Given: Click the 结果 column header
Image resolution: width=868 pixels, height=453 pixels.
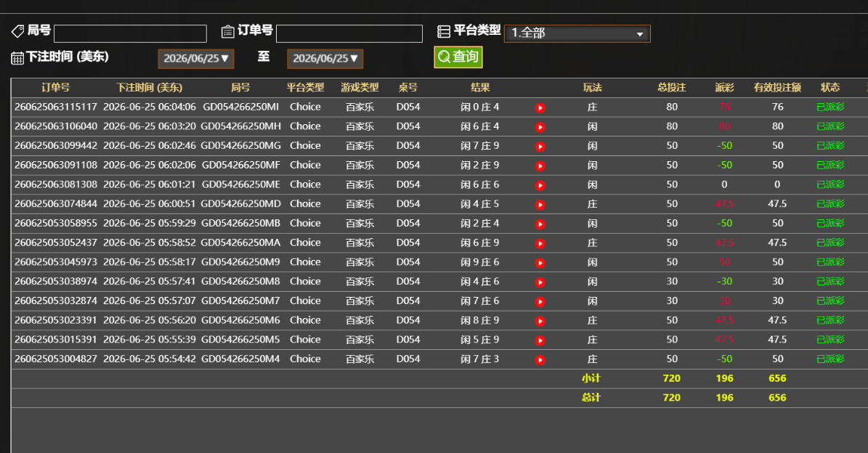Looking at the screenshot, I should tap(480, 87).
